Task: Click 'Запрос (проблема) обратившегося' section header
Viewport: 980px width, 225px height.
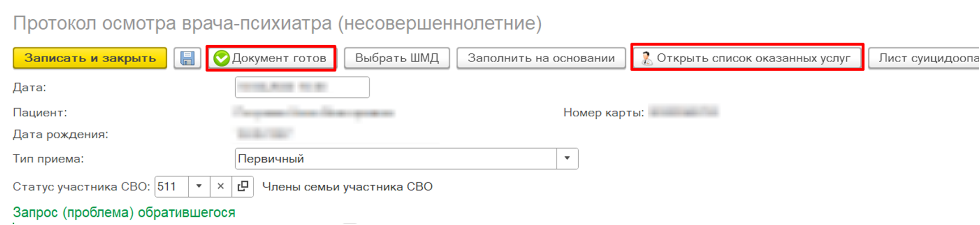Action: click(124, 212)
